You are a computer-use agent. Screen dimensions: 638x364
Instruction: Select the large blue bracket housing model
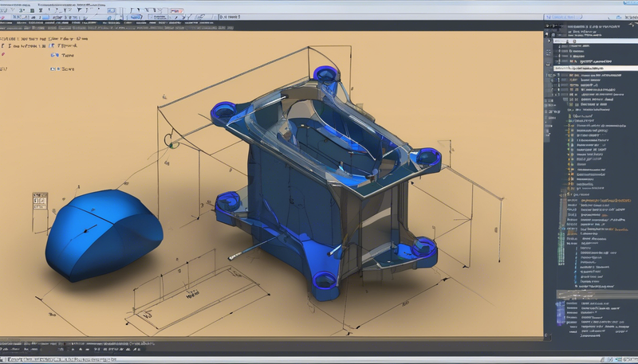click(325, 183)
